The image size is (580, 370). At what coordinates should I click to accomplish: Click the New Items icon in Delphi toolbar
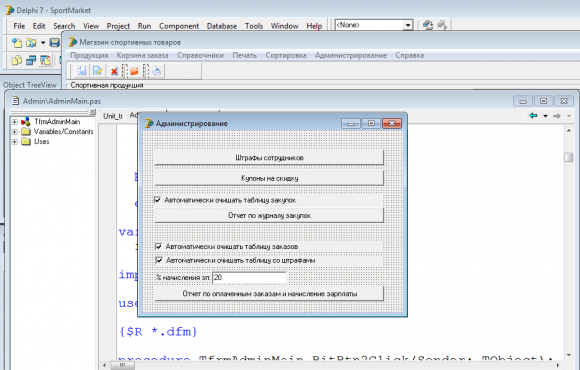pos(17,43)
